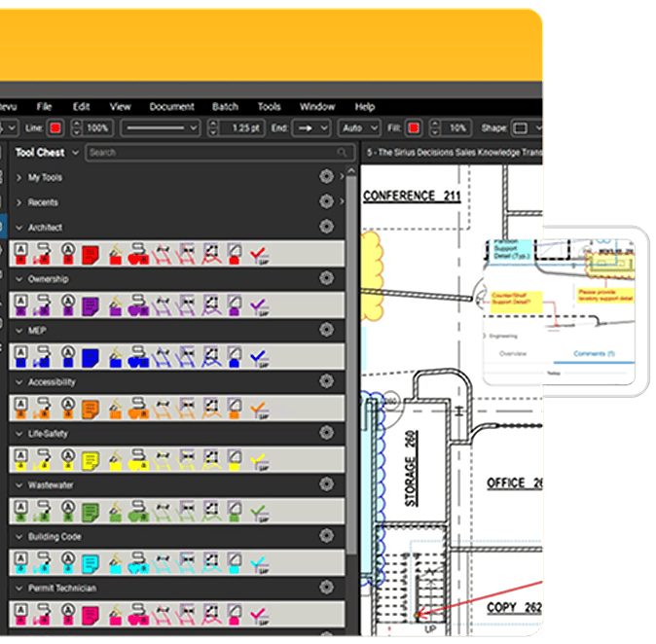
Task: Select the cyan checkmark stamp in Building Code row
Action: click(x=260, y=564)
